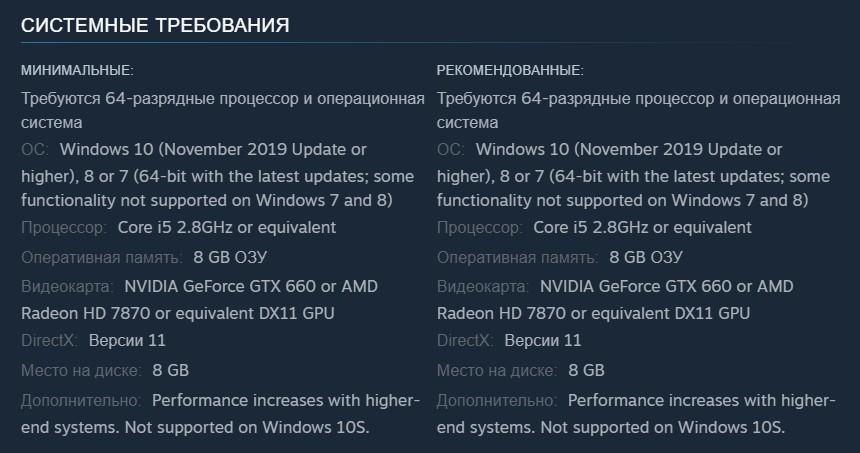Screen dimensions: 860x453
Task: Click the Дополнительно label in recommended column
Action: point(497,401)
